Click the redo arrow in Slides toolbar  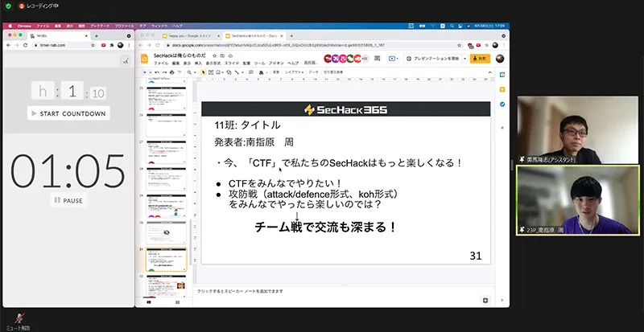(x=164, y=72)
